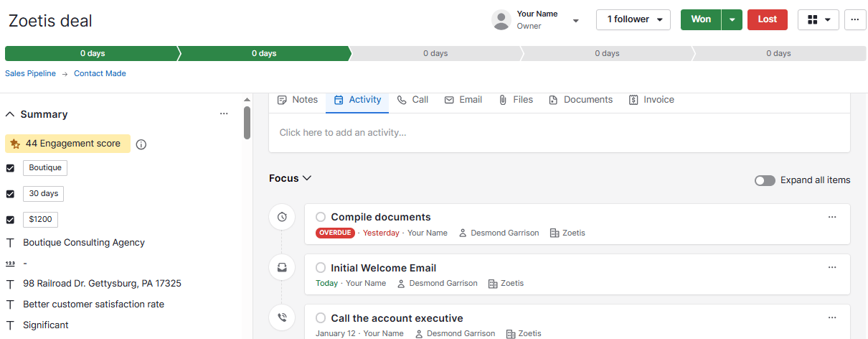Open the 1 follower dropdown
The height and width of the screenshot is (339, 868).
633,19
